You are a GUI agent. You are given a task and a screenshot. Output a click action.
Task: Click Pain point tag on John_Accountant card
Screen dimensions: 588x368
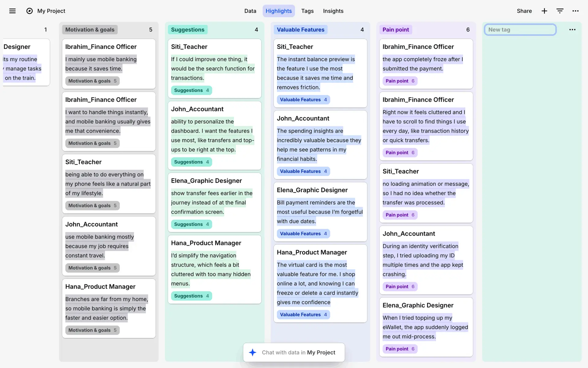[x=400, y=286]
